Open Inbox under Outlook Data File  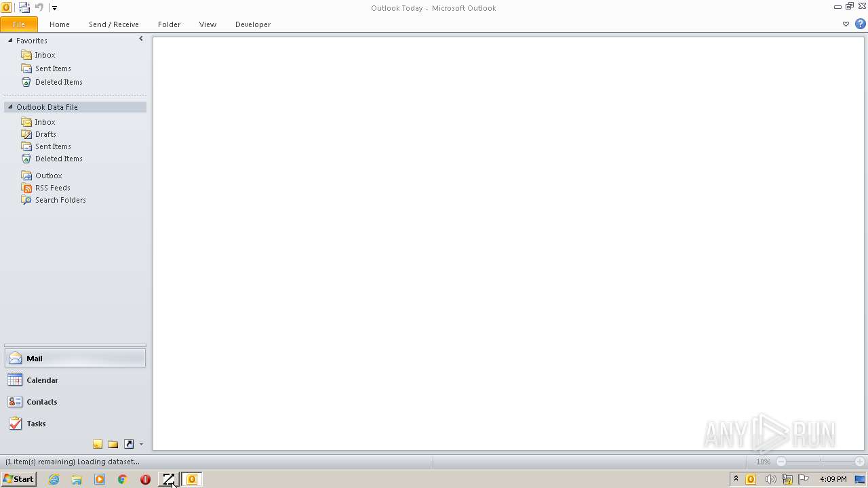click(x=45, y=122)
